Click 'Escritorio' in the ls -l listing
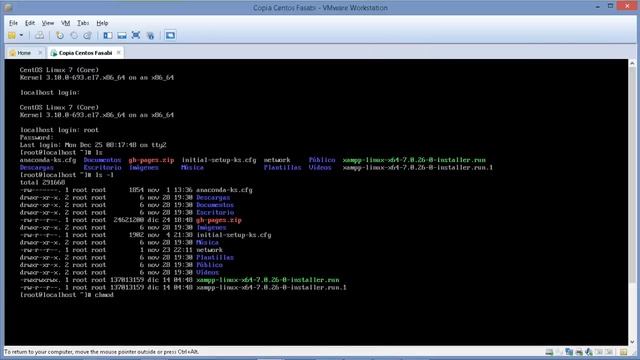 click(215, 213)
